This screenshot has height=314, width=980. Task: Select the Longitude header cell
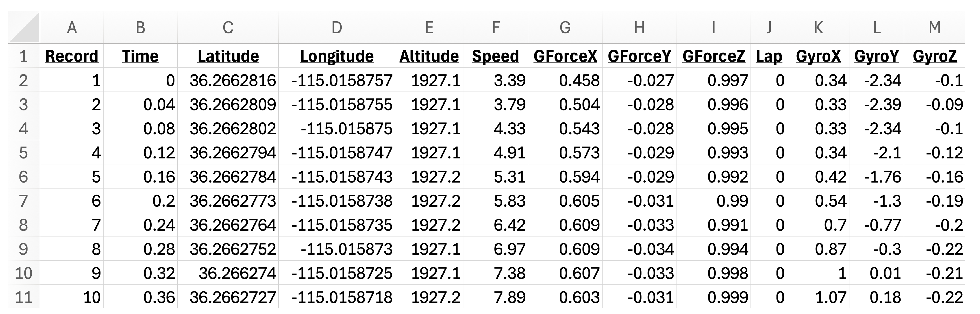point(337,56)
